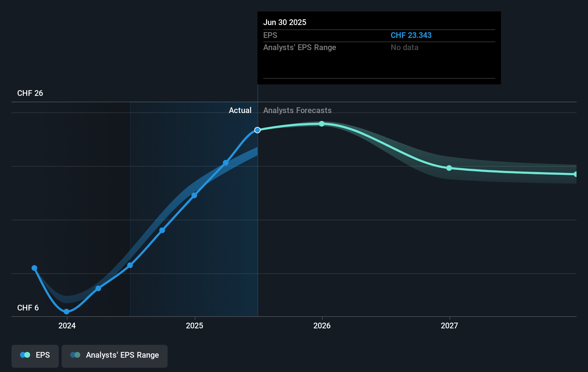Viewport: 588px width, 372px height.
Task: Click the Actual section label
Action: (240, 110)
